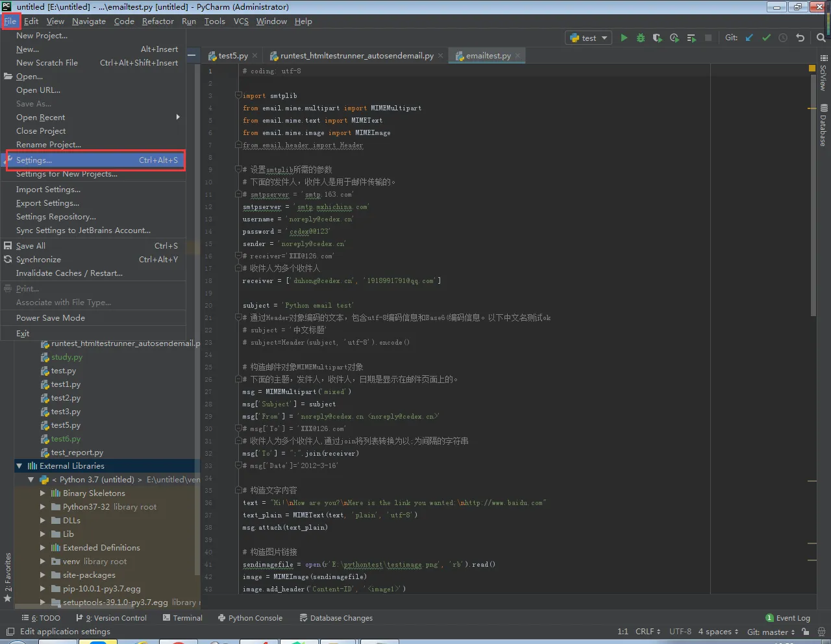The width and height of the screenshot is (831, 644).
Task: Open the 4 spaces indent dropdown
Action: 718,632
